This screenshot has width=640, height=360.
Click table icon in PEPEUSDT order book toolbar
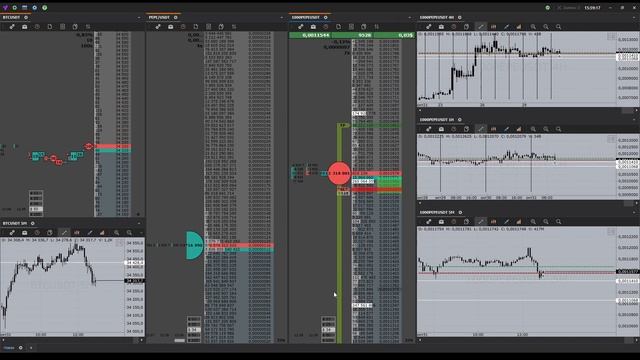(209, 27)
